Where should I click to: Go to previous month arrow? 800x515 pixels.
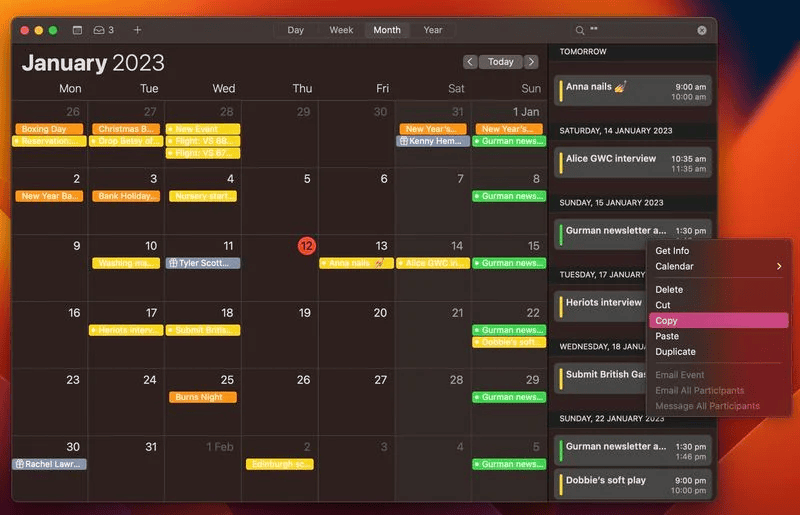pos(470,62)
